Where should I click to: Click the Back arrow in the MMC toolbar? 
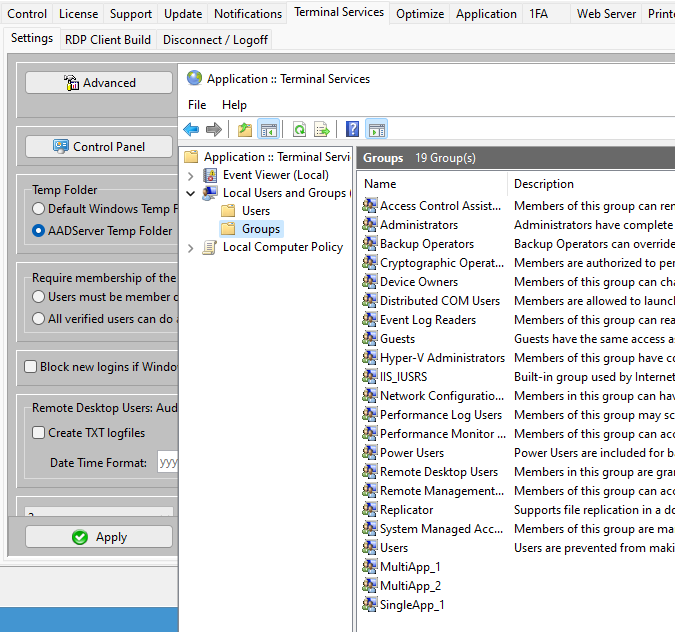click(191, 129)
